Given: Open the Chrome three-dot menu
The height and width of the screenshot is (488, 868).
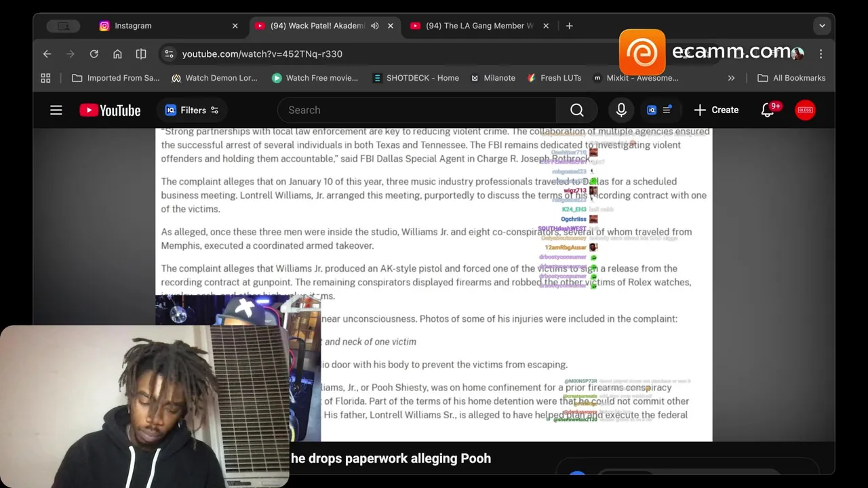Looking at the screenshot, I should pos(821,54).
